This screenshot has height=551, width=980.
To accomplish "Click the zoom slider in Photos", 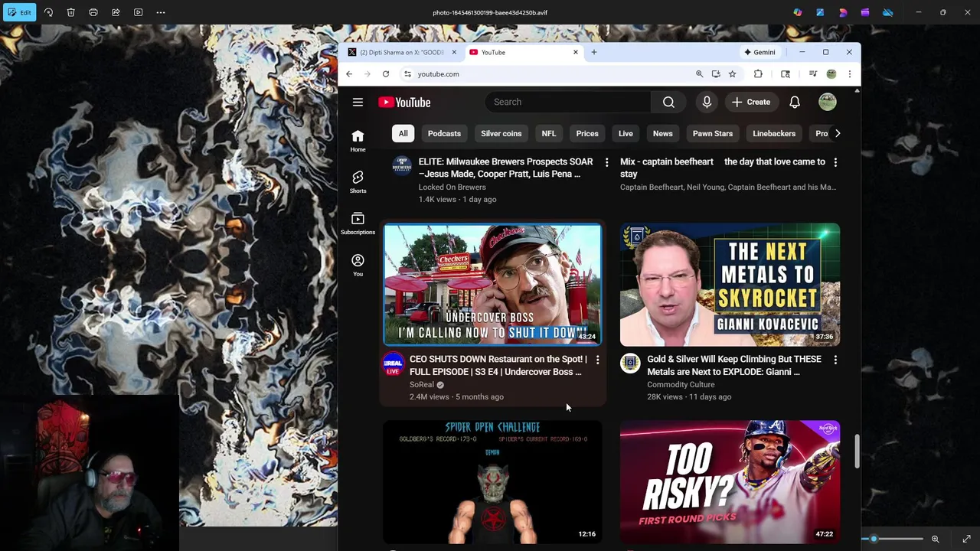I will [x=892, y=540].
